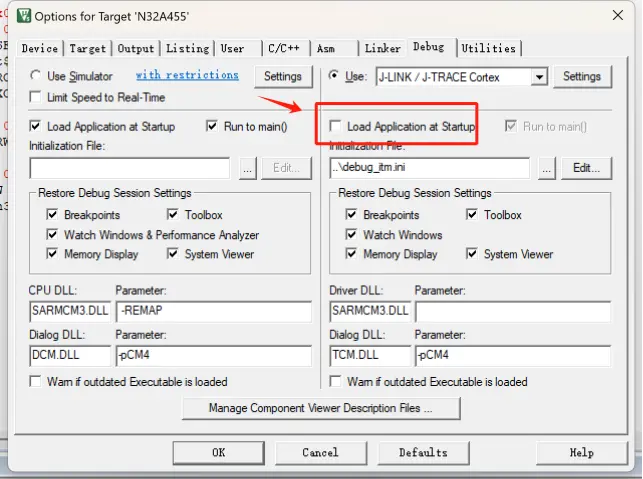Click the CPU DLL field SARMCM3.DLL

(x=70, y=311)
